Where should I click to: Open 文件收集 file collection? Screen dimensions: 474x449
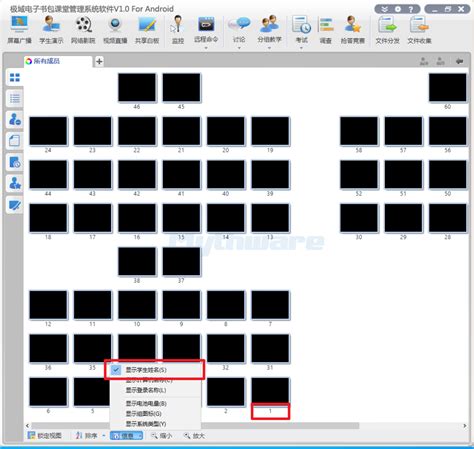419,30
